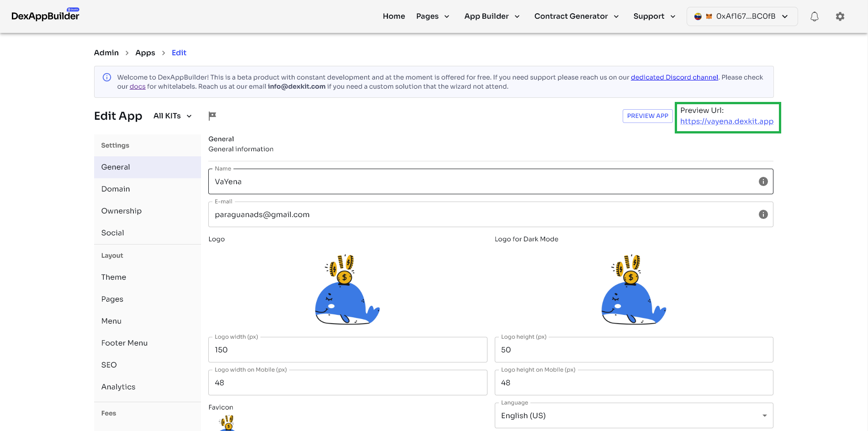Click the whale Logo image
This screenshot has height=431, width=868.
point(347,290)
